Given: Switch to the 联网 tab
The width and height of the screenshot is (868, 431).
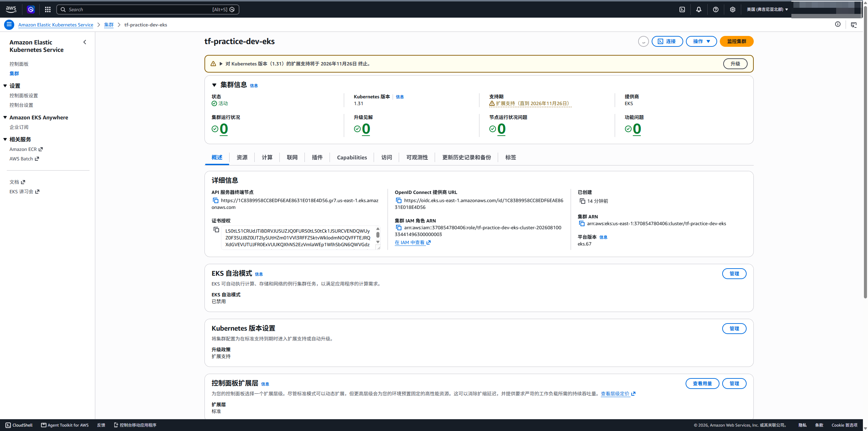Looking at the screenshot, I should 292,157.
